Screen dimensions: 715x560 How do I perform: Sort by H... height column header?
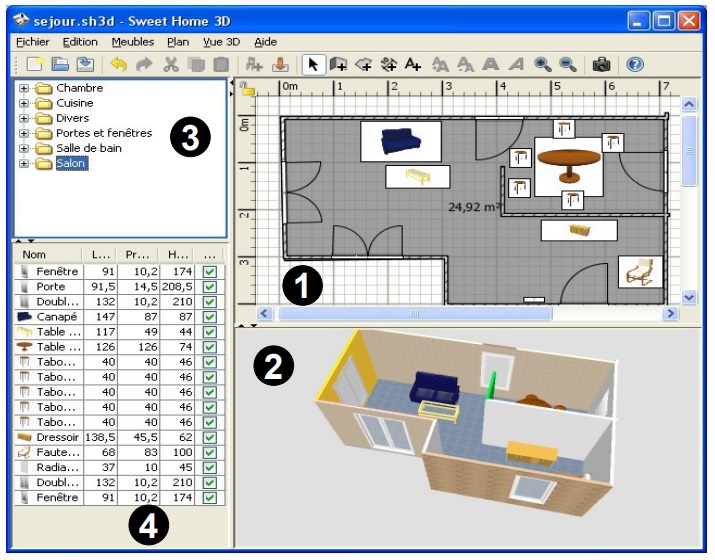point(176,254)
